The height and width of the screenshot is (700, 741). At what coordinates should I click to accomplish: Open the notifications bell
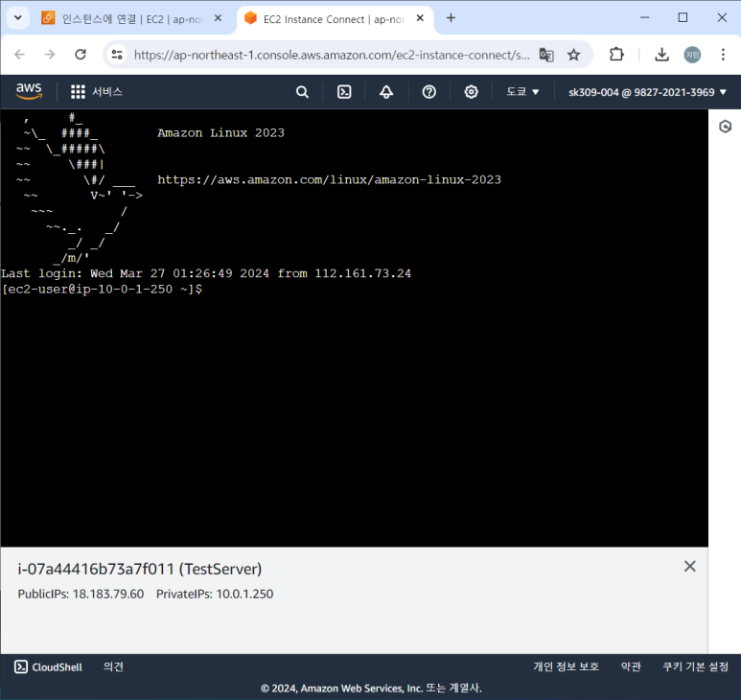386,92
